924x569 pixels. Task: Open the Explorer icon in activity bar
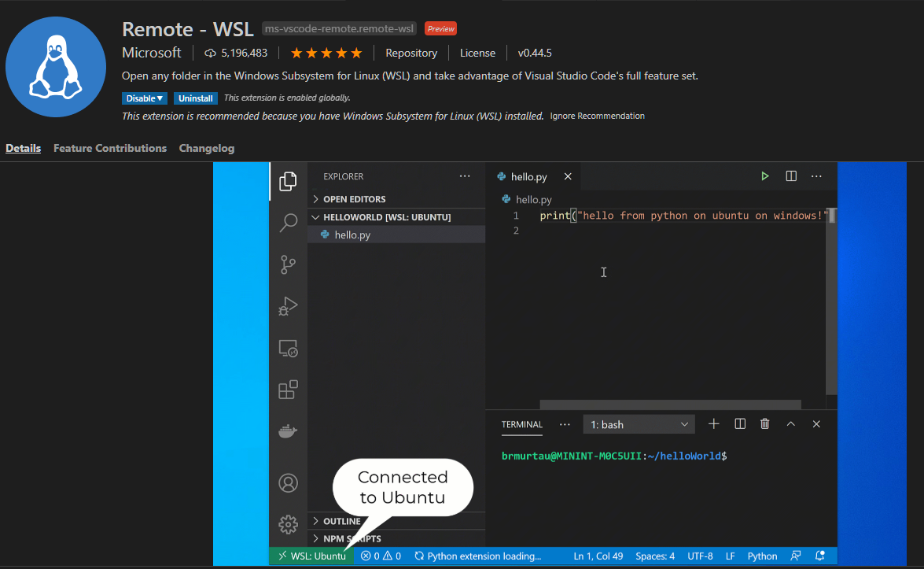pyautogui.click(x=288, y=180)
